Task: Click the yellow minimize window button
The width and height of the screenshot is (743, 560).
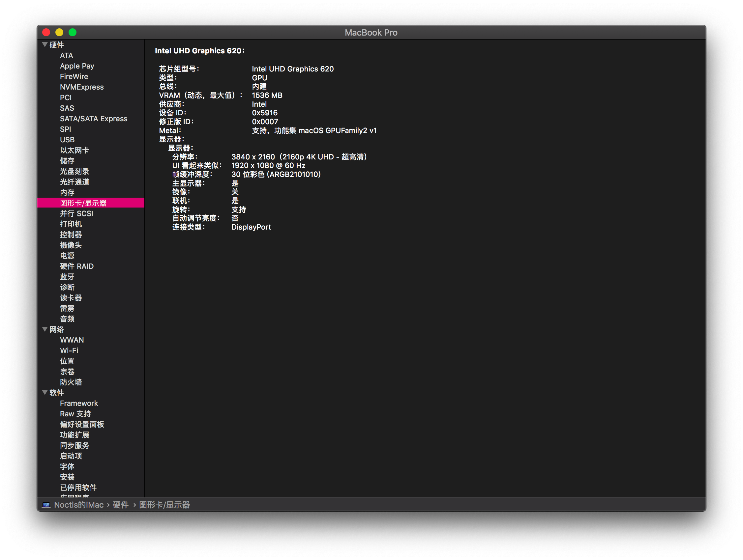Action: coord(59,32)
